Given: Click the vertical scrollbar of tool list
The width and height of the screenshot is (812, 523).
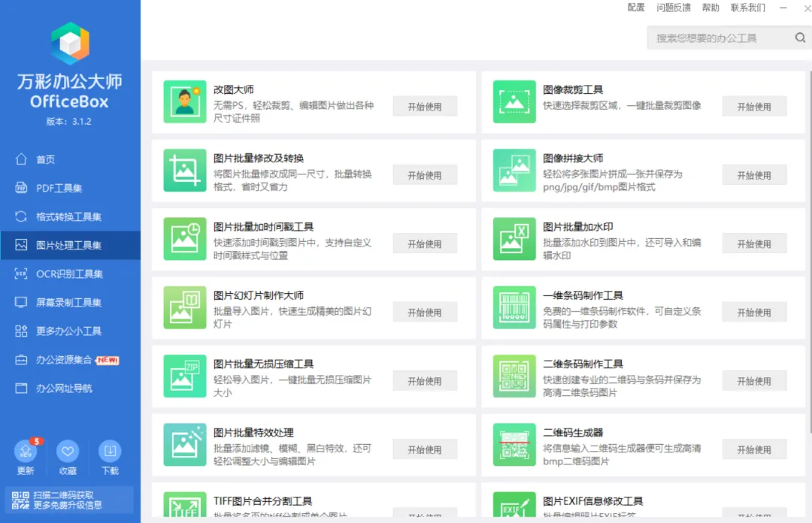Looking at the screenshot, I should click(810, 251).
